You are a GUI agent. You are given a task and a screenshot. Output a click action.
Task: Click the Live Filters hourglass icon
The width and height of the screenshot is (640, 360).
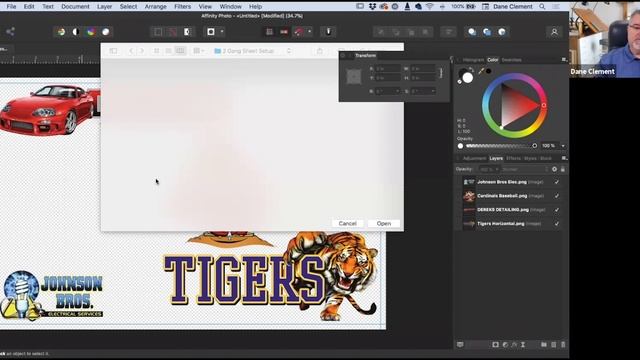click(523, 345)
